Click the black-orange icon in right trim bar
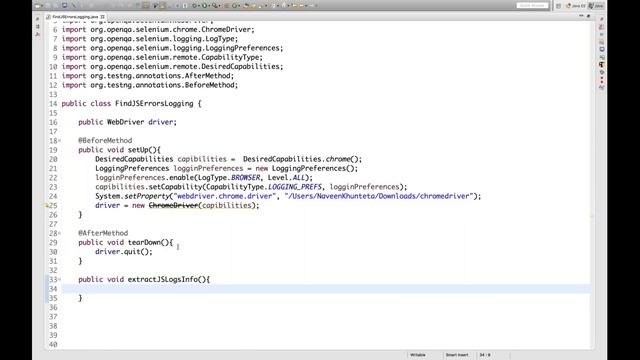The height and width of the screenshot is (360, 640). click(x=602, y=65)
